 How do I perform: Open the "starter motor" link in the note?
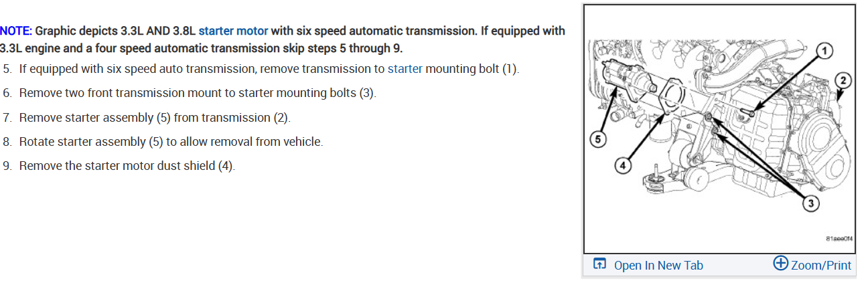pos(233,31)
